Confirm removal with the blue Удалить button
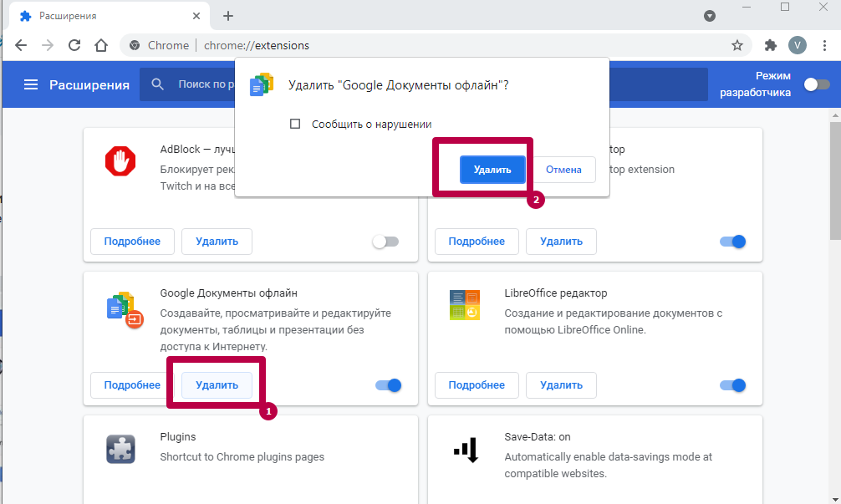 pos(492,170)
